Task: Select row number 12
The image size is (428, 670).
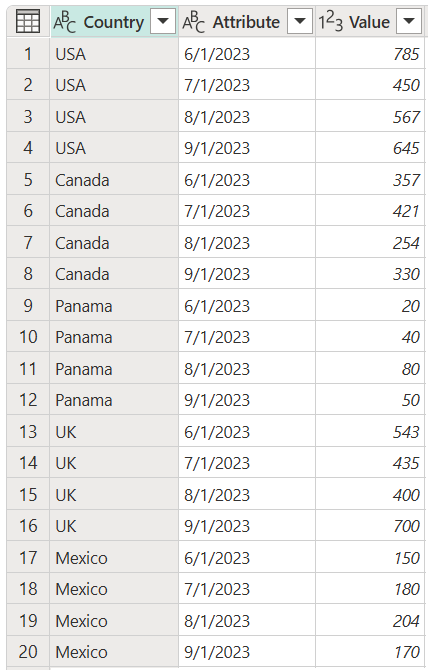Action: pos(28,400)
